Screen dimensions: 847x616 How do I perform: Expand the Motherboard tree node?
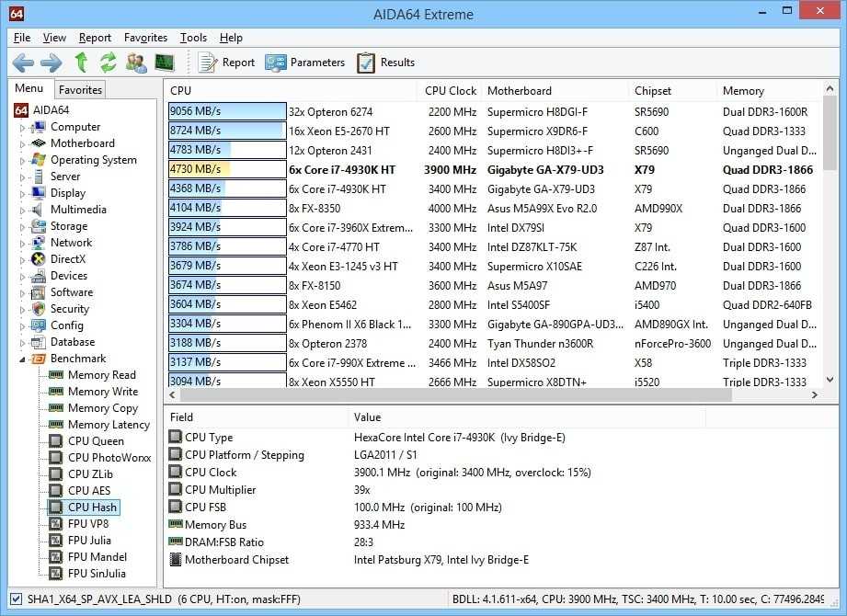[23, 144]
